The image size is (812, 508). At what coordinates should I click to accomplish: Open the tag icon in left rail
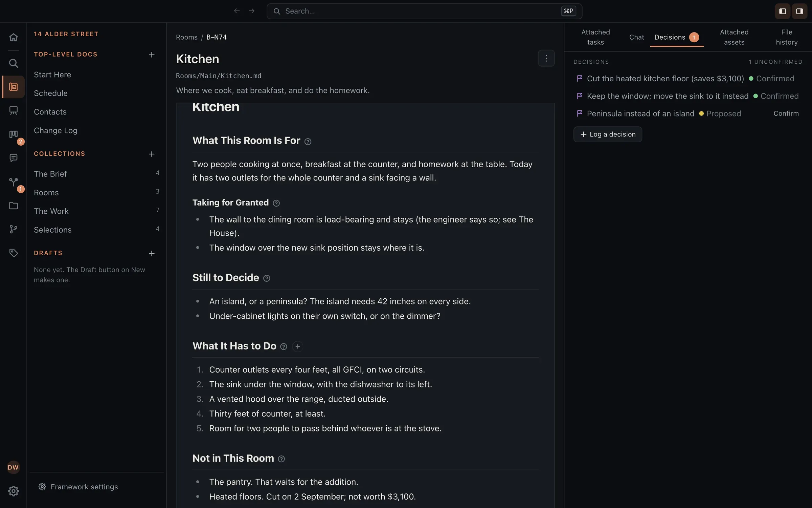14,253
